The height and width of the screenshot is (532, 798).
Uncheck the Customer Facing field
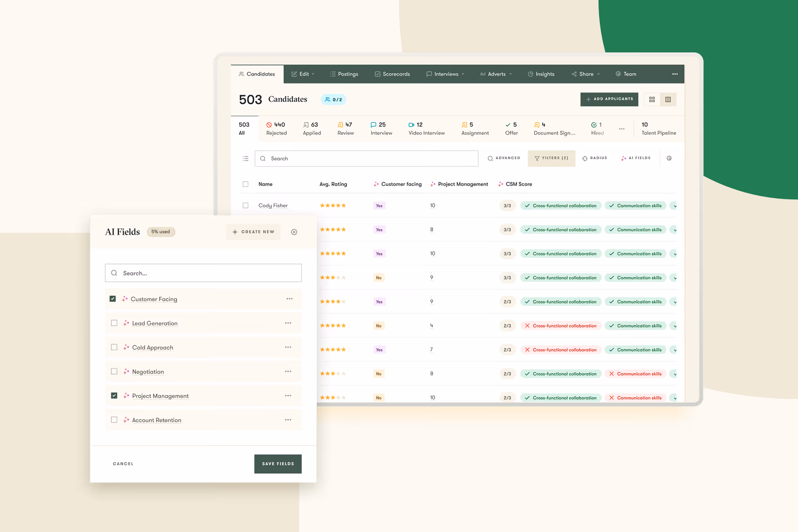pos(113,299)
